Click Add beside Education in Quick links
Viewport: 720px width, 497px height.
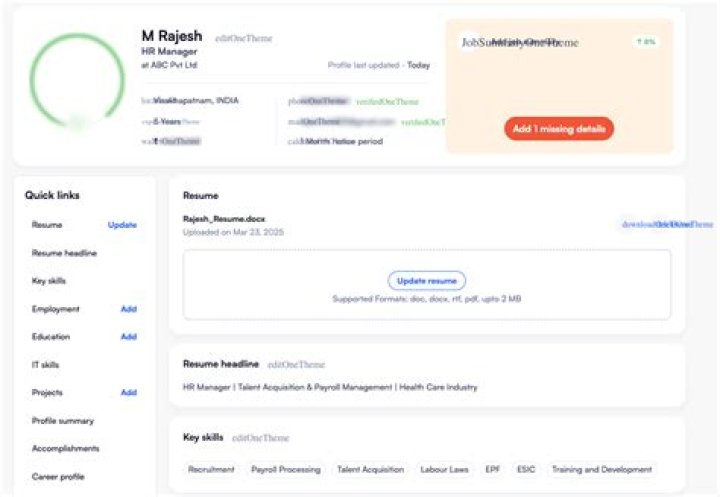click(129, 337)
